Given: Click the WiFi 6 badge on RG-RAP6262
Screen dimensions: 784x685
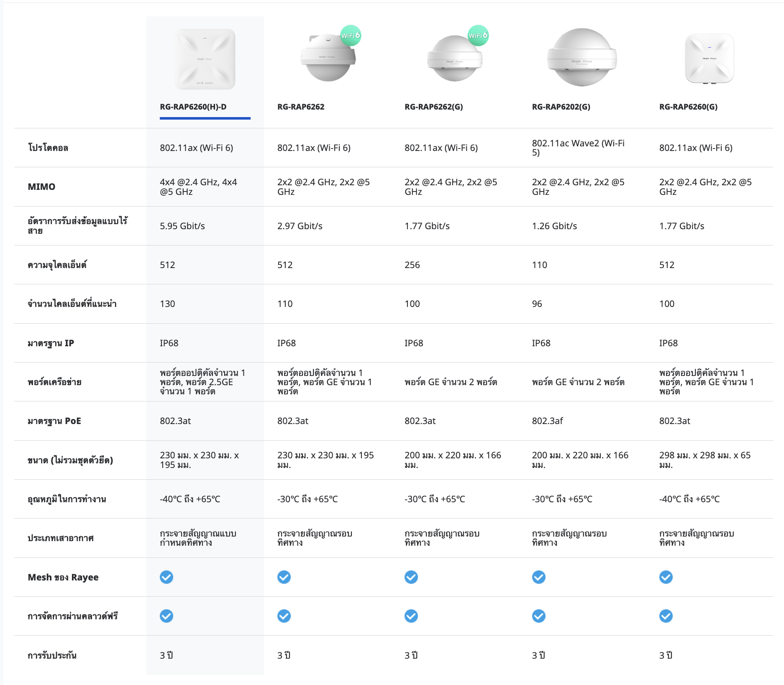Looking at the screenshot, I should pyautogui.click(x=350, y=36).
